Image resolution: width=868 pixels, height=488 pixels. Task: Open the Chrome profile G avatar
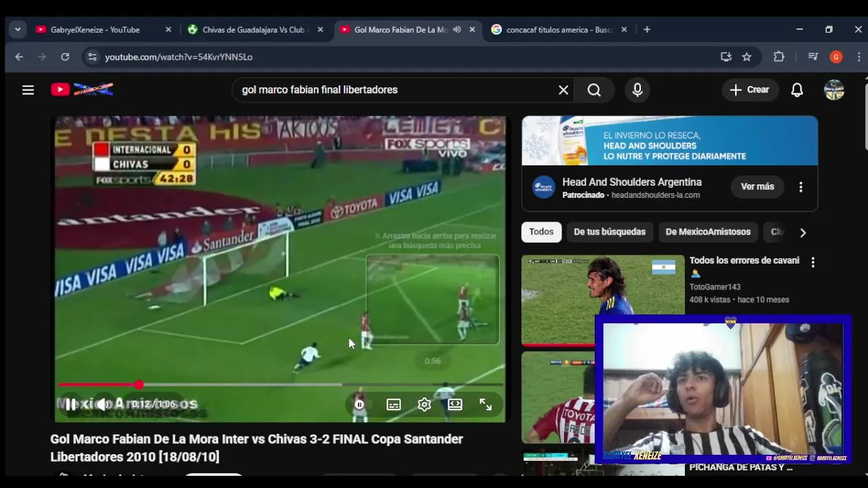pyautogui.click(x=836, y=57)
